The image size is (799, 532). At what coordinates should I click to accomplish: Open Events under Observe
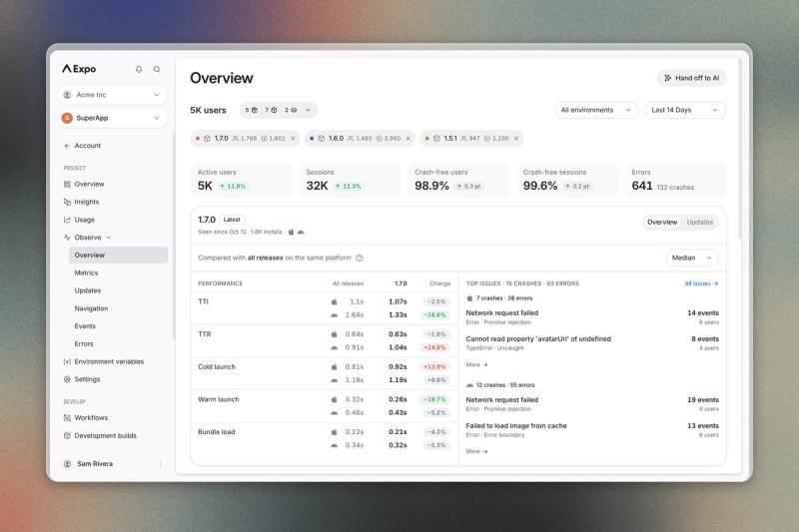click(85, 326)
